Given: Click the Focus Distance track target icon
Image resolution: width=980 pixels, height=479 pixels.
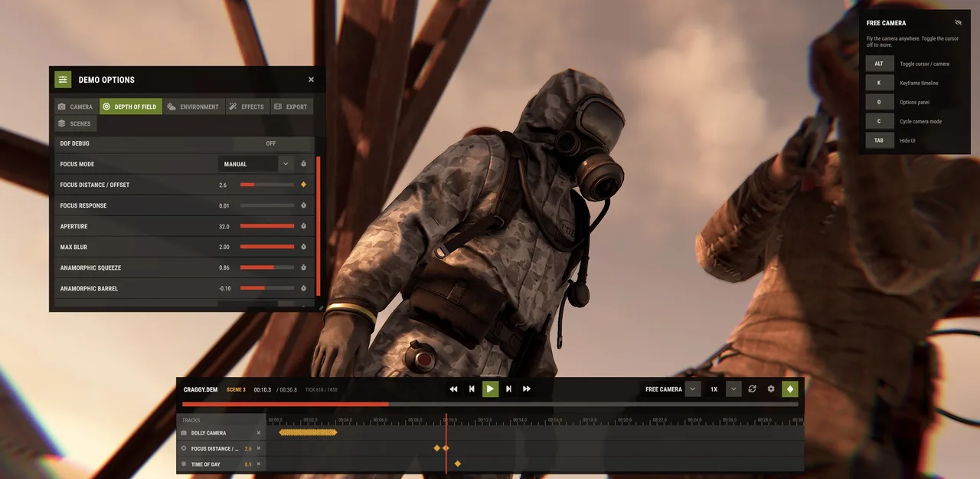Looking at the screenshot, I should click(184, 448).
